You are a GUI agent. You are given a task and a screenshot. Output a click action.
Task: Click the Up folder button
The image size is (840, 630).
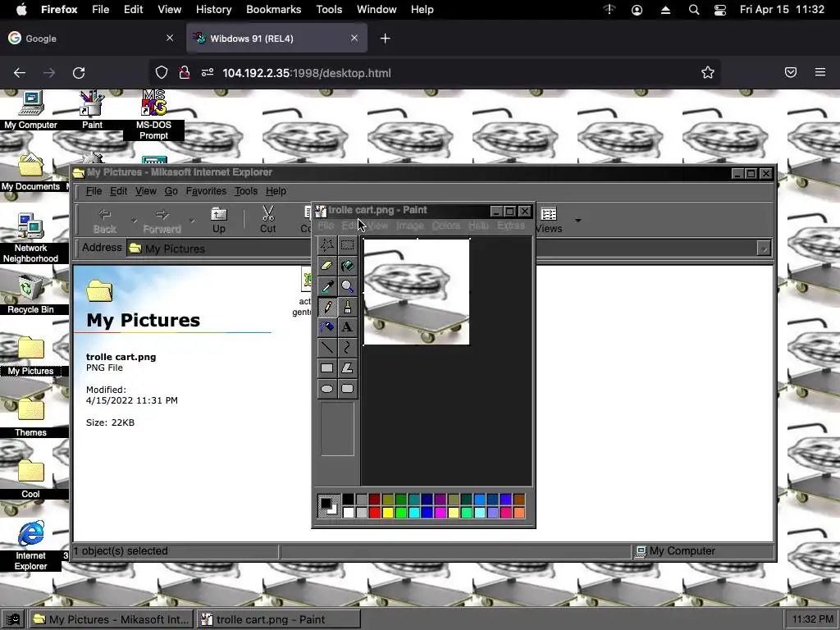tap(218, 219)
